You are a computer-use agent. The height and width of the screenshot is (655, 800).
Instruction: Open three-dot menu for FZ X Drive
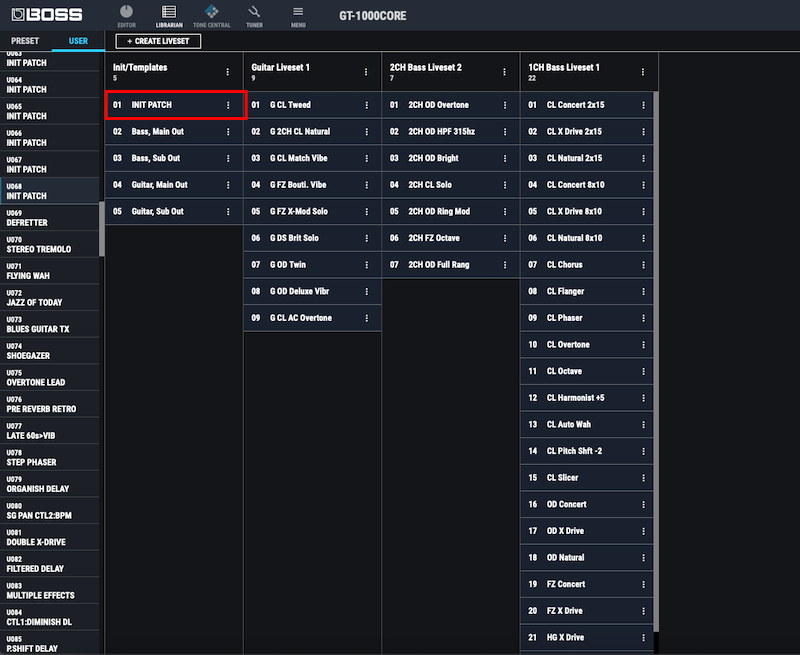coord(643,611)
